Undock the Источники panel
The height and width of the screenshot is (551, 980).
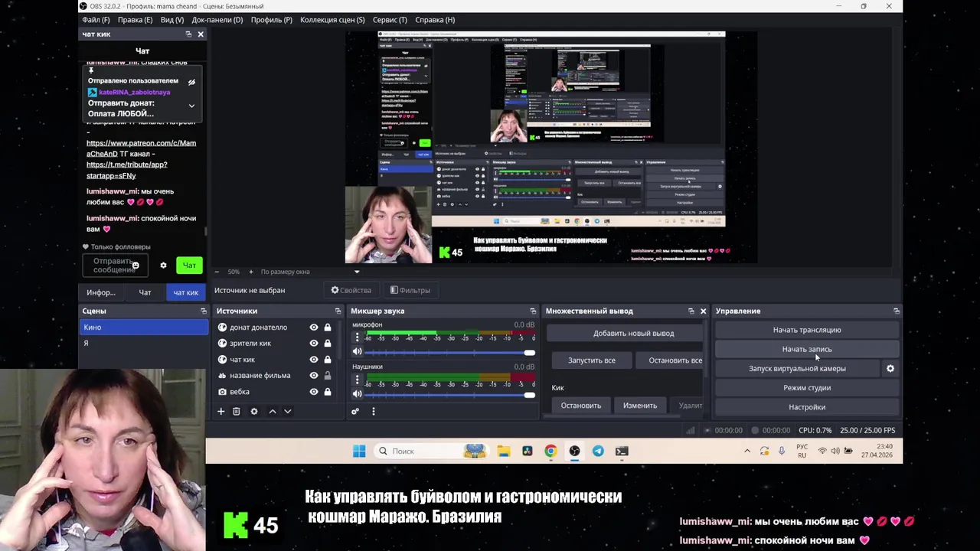[x=338, y=311]
